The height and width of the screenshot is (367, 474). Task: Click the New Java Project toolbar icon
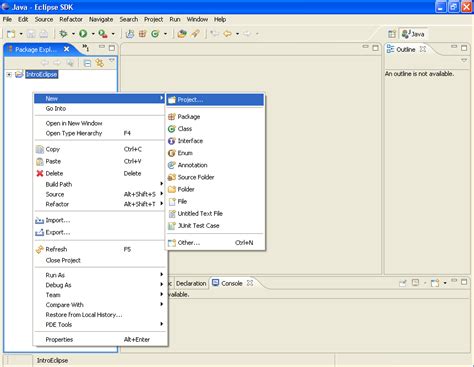click(x=130, y=34)
